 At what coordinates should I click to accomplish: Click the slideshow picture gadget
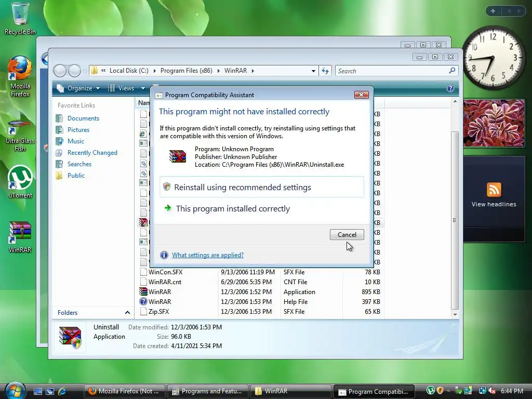click(x=494, y=123)
